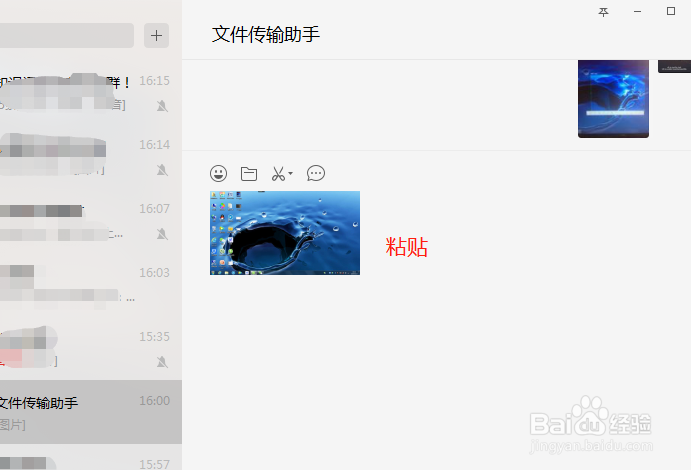Pin window on top using pin icon
This screenshot has height=470, width=691.
(603, 12)
